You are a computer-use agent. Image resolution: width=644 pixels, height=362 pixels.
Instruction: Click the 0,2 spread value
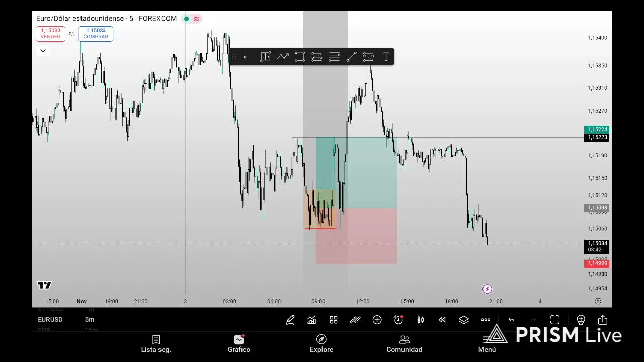coord(72,34)
